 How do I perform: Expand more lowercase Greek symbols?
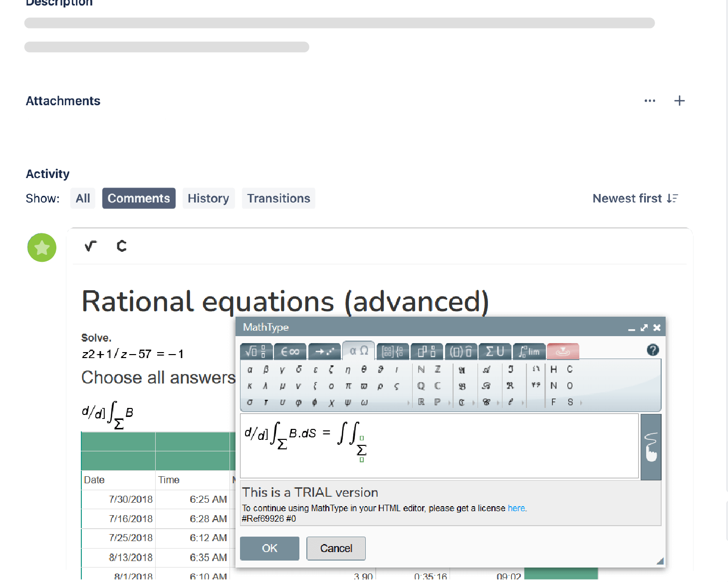tap(409, 402)
